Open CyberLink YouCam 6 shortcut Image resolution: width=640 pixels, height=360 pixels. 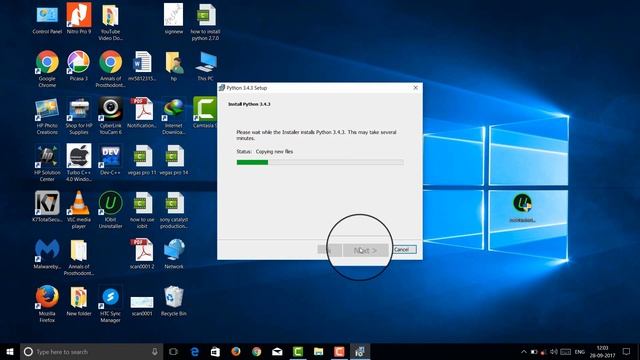click(110, 116)
